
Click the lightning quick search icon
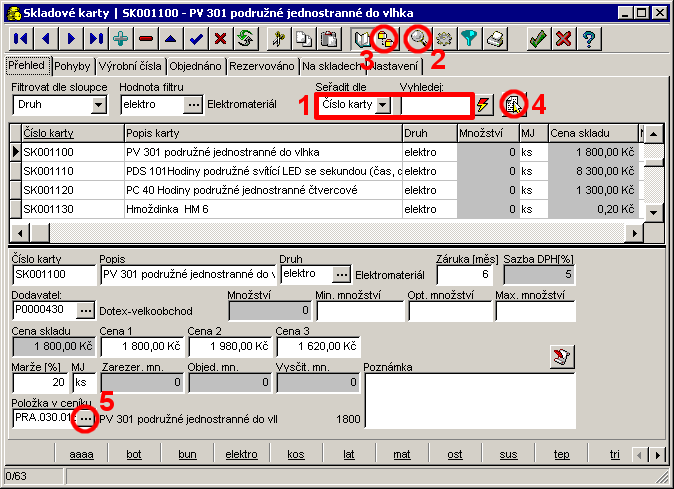pos(485,105)
